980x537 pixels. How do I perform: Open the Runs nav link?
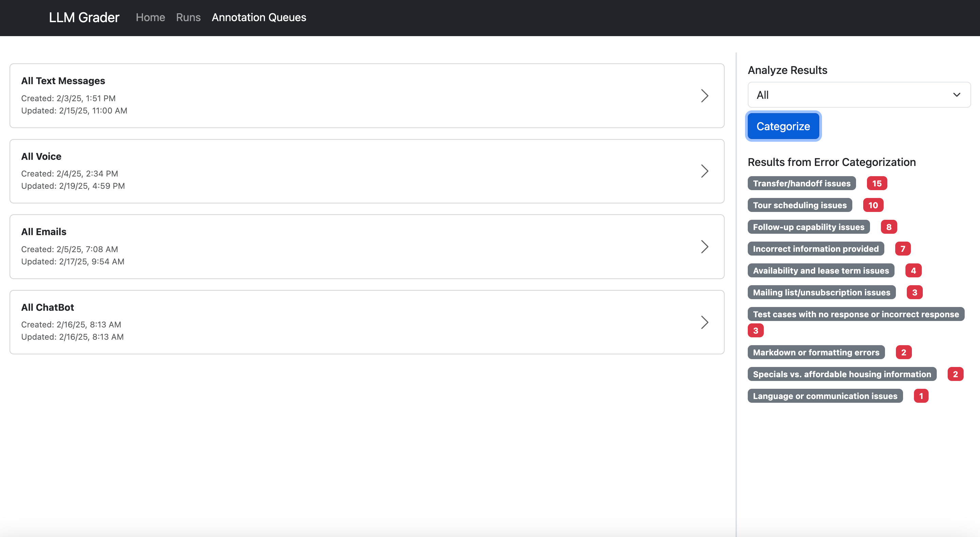click(x=188, y=17)
